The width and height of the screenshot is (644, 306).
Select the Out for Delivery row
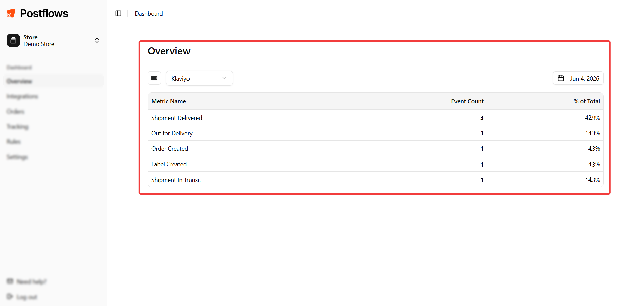click(376, 133)
